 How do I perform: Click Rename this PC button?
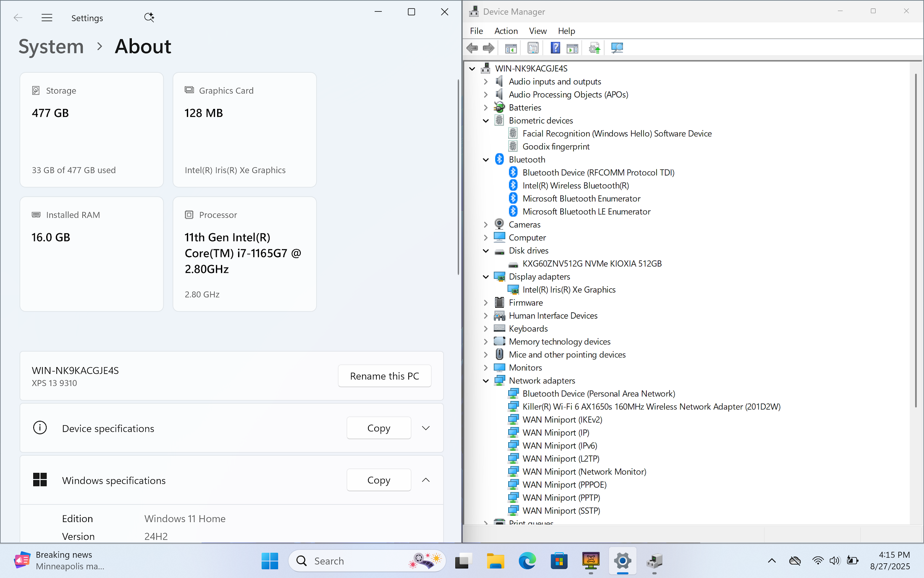385,376
